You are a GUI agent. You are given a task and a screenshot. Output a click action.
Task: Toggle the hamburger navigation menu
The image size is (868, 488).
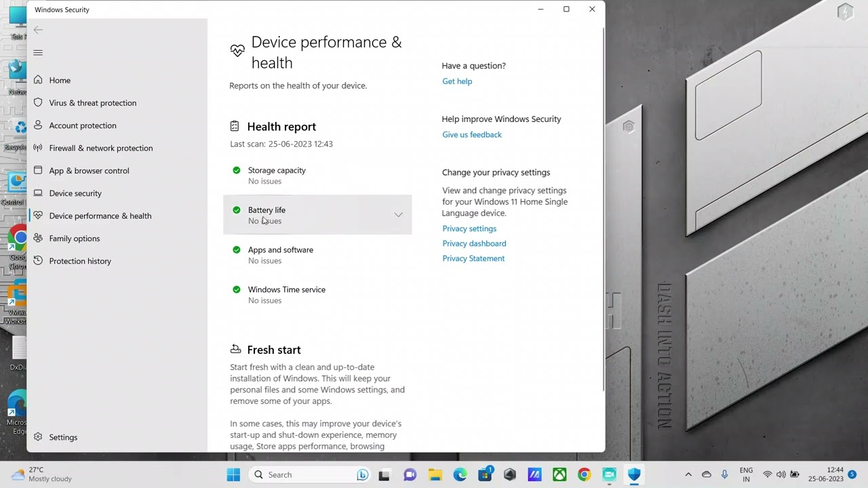tap(38, 53)
